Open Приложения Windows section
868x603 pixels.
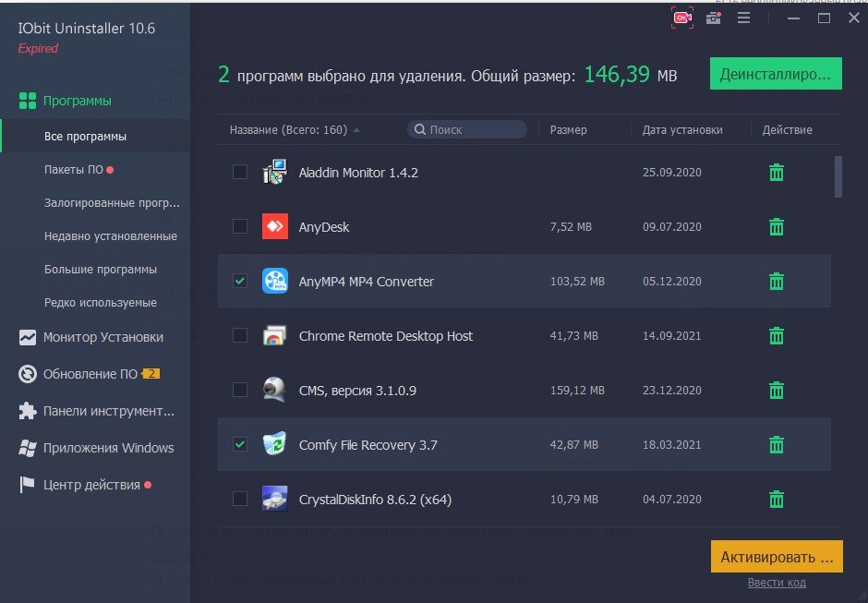[109, 448]
